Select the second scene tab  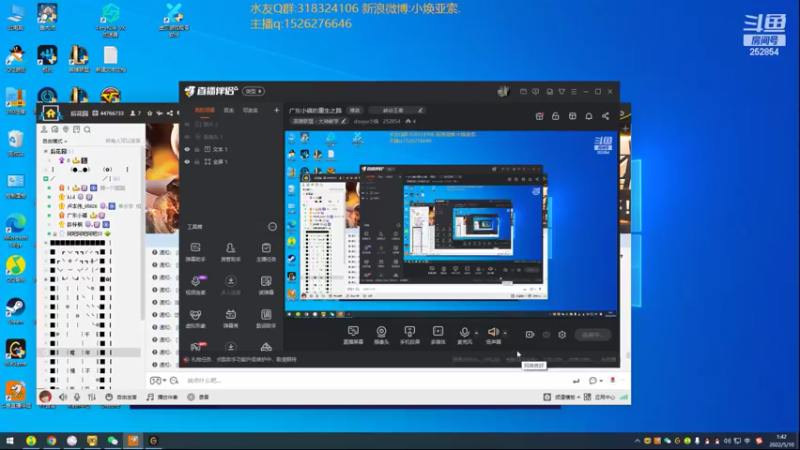pyautogui.click(x=229, y=110)
